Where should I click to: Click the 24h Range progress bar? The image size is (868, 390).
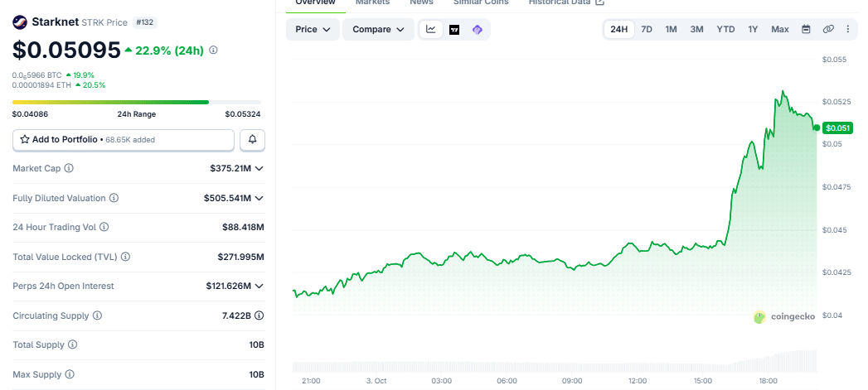click(x=137, y=103)
